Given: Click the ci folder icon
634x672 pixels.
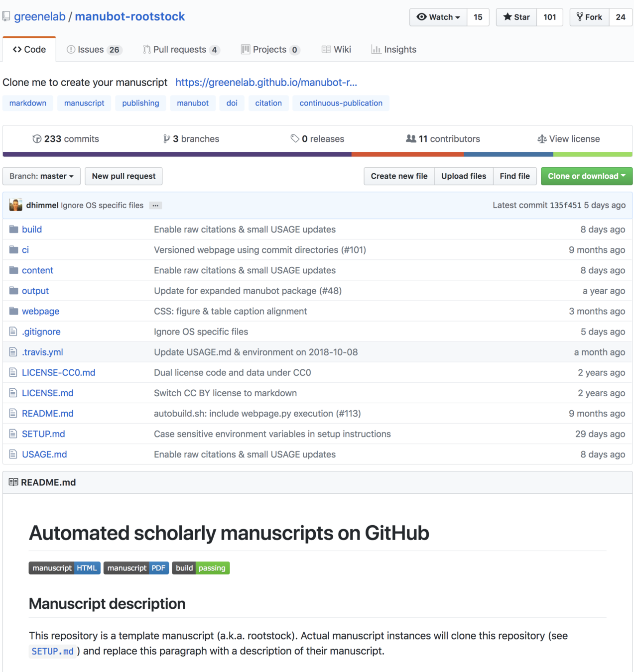Looking at the screenshot, I should pyautogui.click(x=13, y=250).
